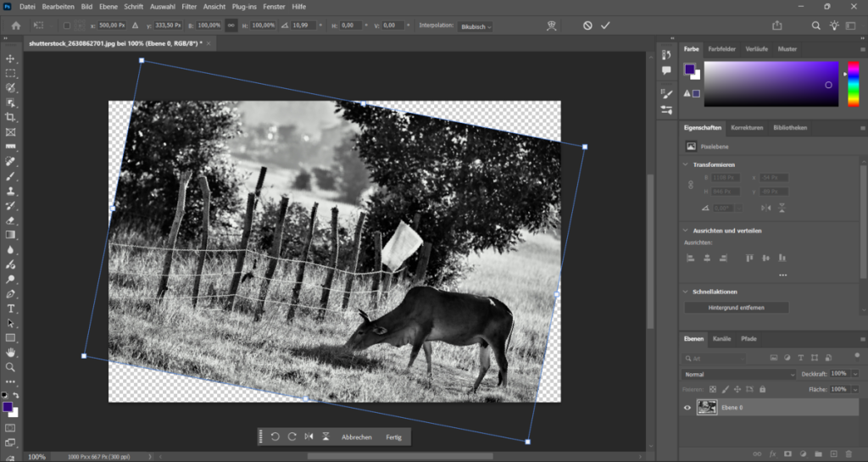Screen dimensions: 868x462
Task: Toggle the layer filtering on/off switch
Action: (857, 356)
